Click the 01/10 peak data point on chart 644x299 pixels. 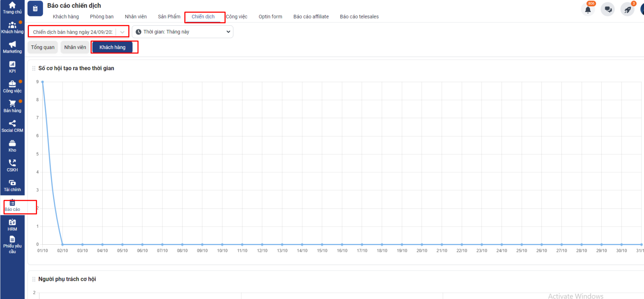[43, 82]
